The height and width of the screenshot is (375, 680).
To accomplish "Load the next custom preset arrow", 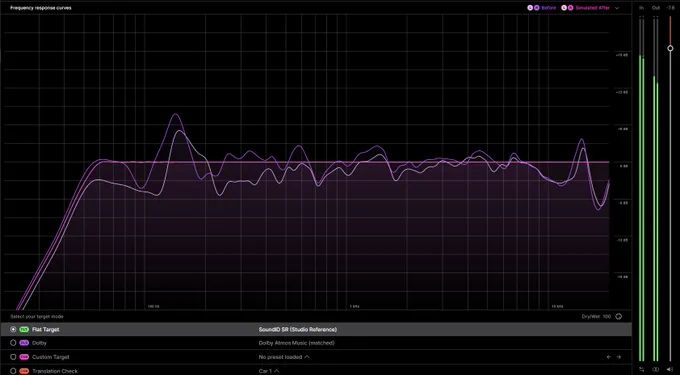I will 619,357.
